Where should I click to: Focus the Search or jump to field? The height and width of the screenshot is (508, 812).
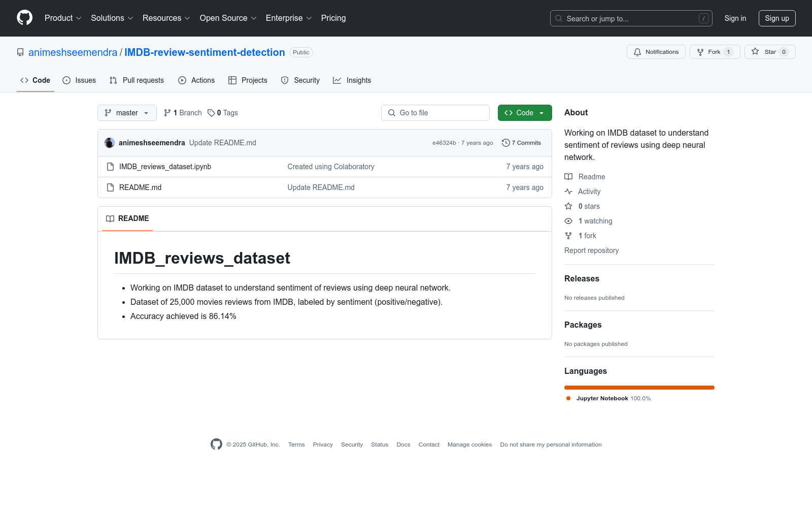coord(631,18)
